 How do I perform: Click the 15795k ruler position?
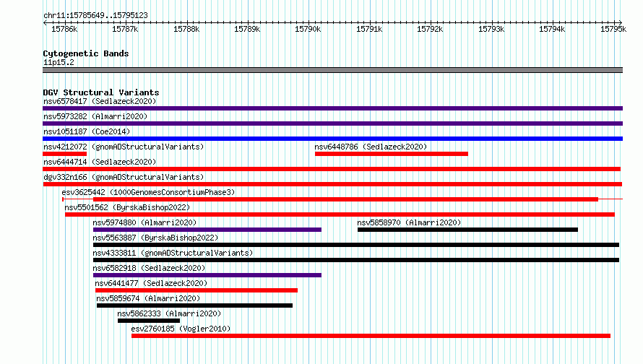pyautogui.click(x=613, y=29)
